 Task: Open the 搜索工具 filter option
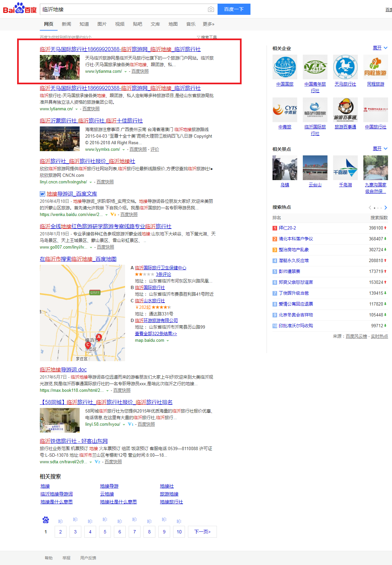point(207,37)
